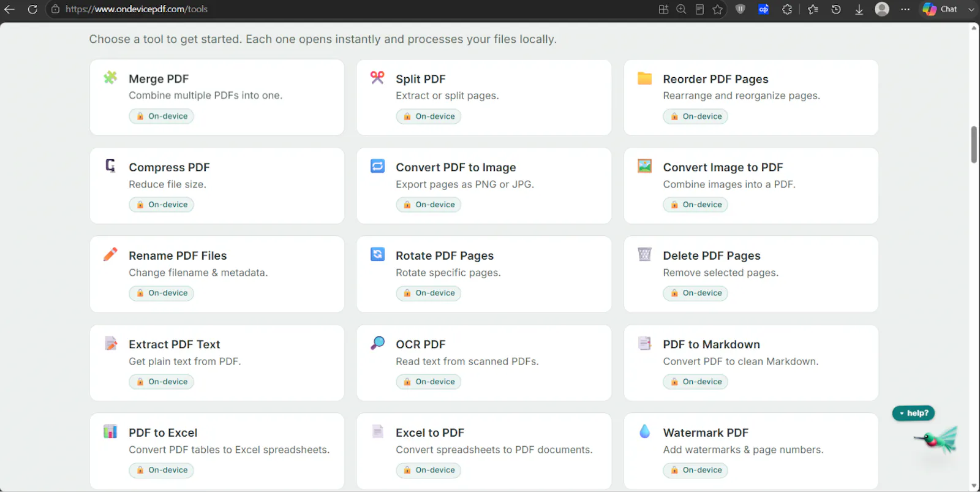Click the PDF to Excel chart icon
Viewport: 980px width, 492px height.
click(x=110, y=431)
